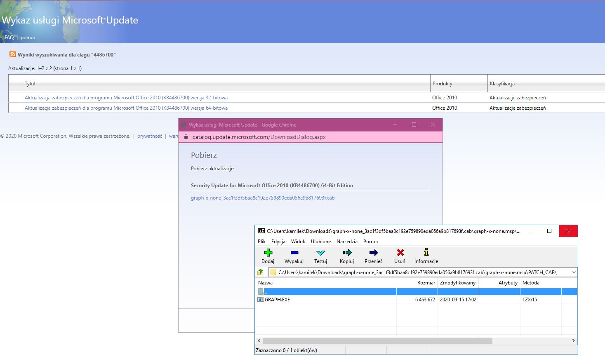Click the Dodaj (add) icon in 7-Zip
This screenshot has height=364, width=605.
[x=268, y=253]
